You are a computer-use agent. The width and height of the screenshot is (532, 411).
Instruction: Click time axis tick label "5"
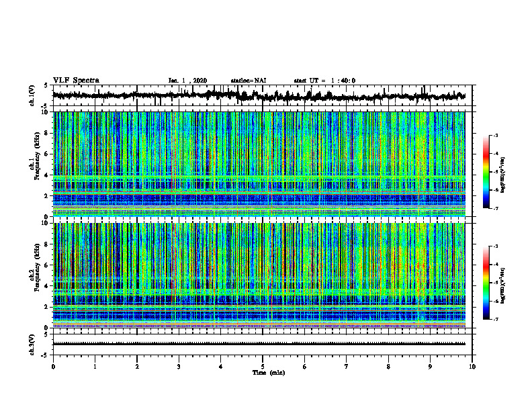click(x=263, y=367)
